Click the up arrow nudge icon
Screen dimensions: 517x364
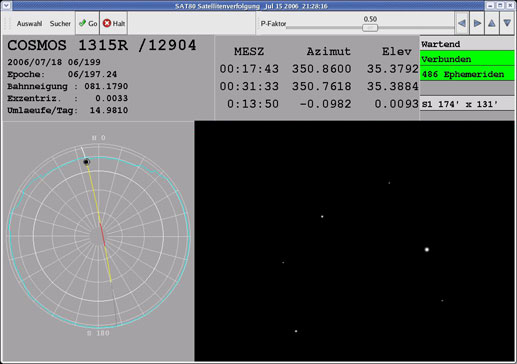(492, 23)
